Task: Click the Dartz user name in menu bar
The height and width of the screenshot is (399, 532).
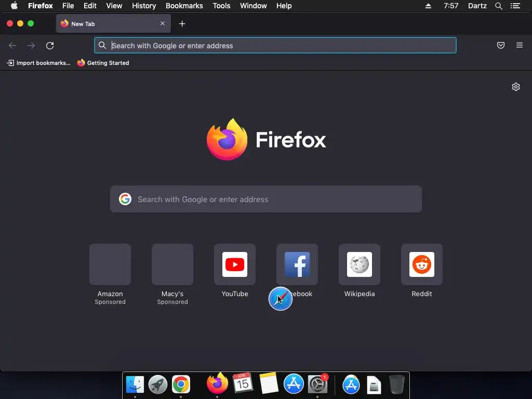Action: (x=477, y=6)
